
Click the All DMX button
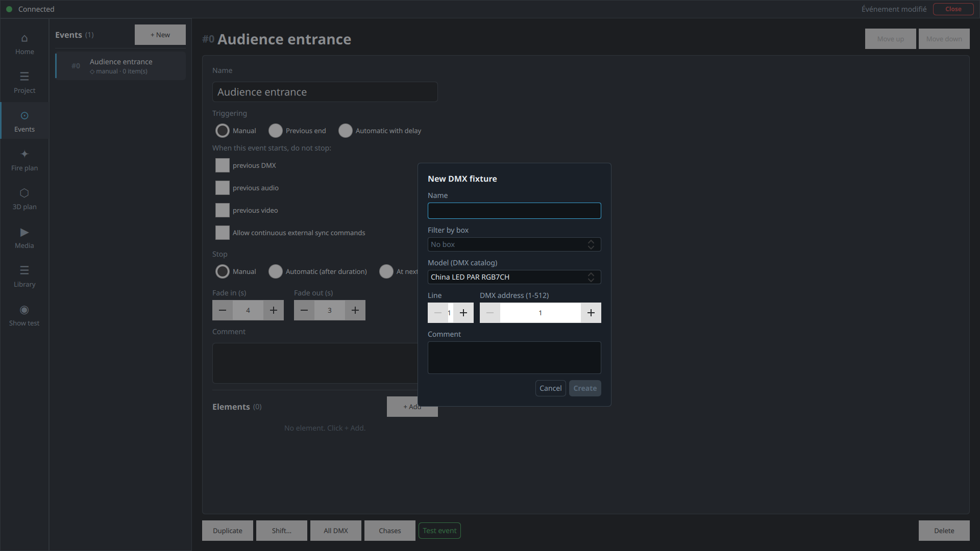click(x=336, y=531)
